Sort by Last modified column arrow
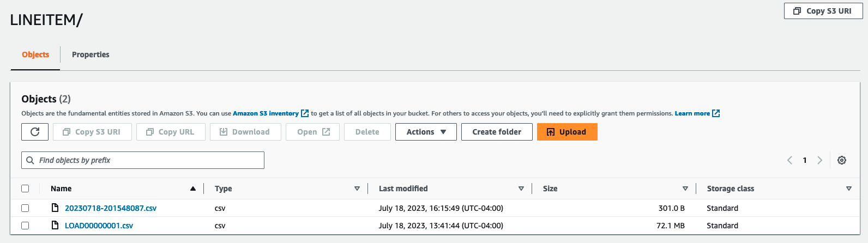The width and height of the screenshot is (868, 243). click(x=521, y=189)
